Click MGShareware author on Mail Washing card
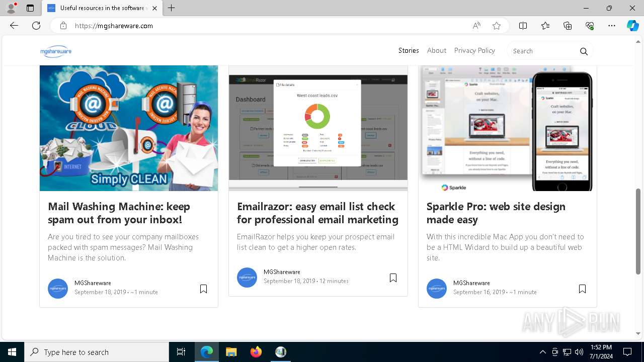Image resolution: width=644 pixels, height=362 pixels. point(93,283)
